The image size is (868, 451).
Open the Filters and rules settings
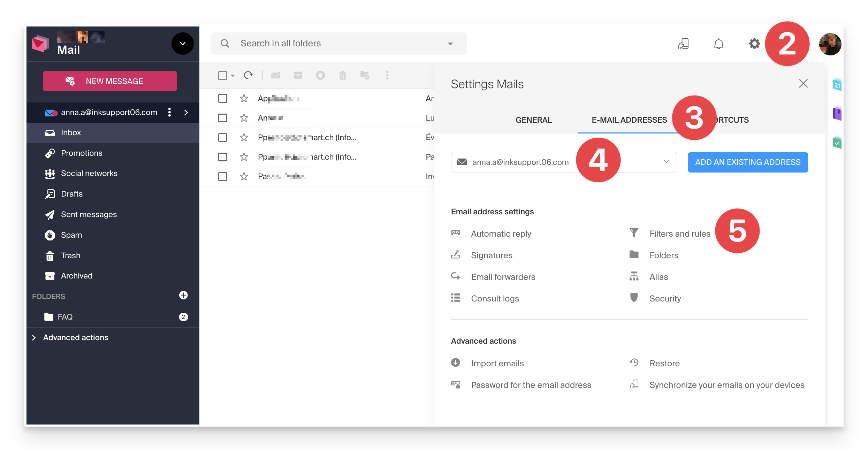[679, 234]
